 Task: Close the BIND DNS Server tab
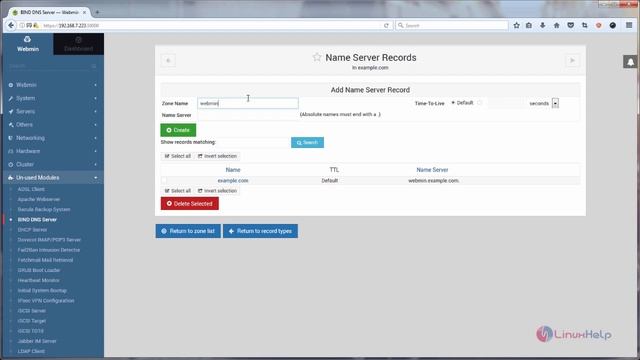(x=84, y=12)
